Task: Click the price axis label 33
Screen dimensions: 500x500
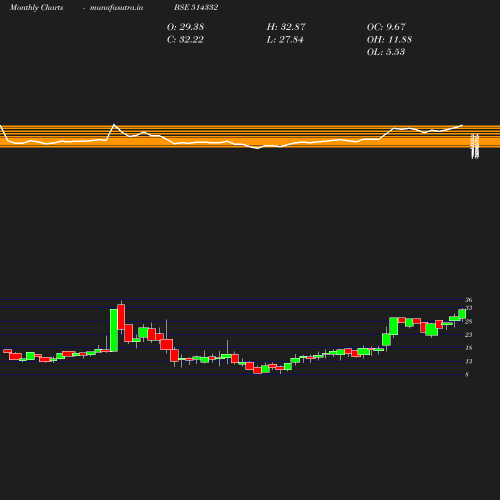Action: click(469, 308)
